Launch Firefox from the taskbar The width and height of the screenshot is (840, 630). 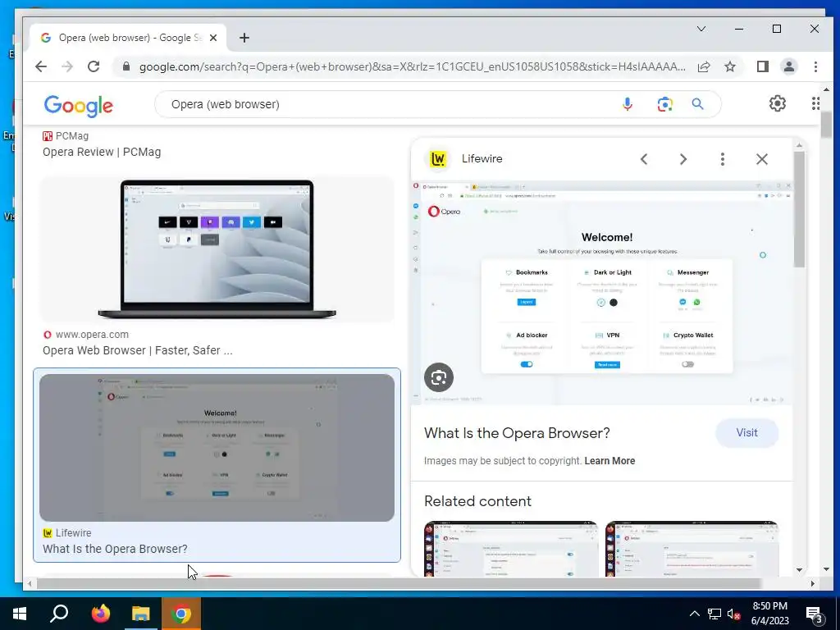point(100,614)
